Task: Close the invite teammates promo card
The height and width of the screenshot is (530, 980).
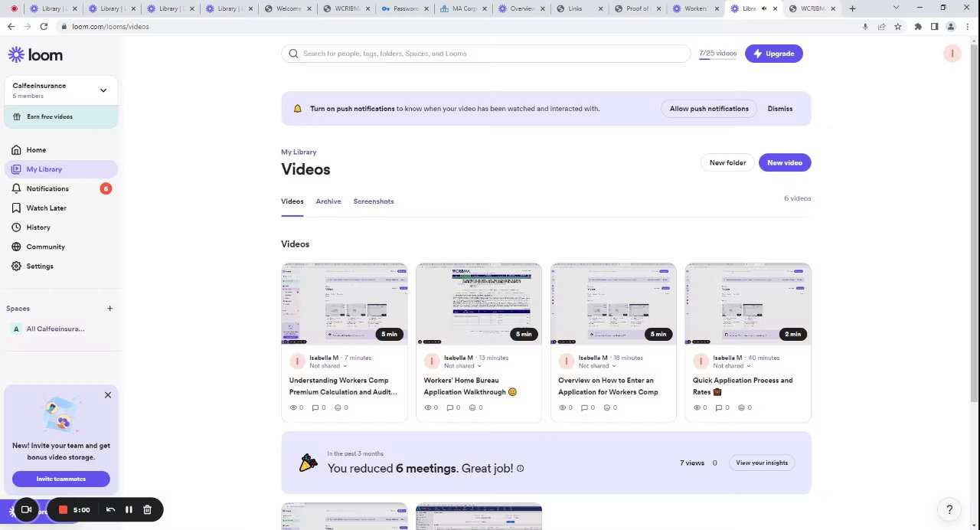Action: (x=108, y=395)
